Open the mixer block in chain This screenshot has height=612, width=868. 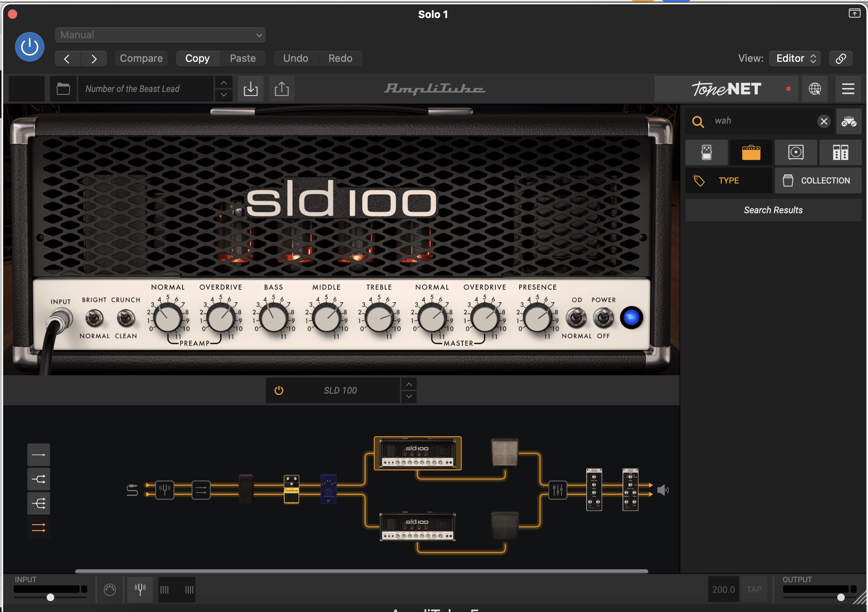pyautogui.click(x=558, y=490)
